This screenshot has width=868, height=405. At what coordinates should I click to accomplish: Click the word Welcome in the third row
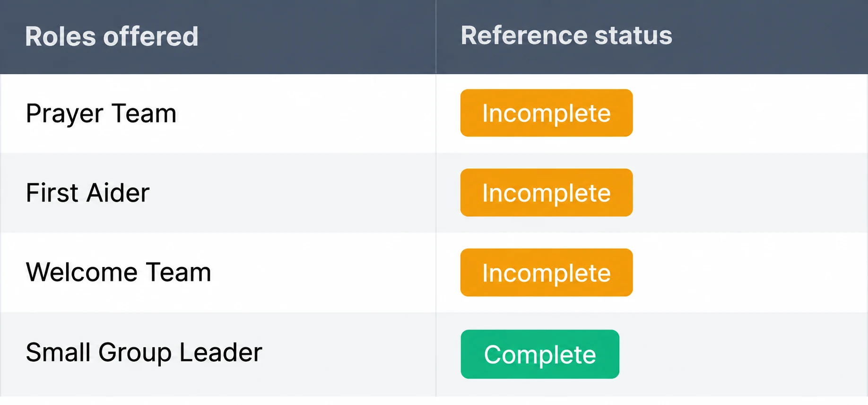82,272
